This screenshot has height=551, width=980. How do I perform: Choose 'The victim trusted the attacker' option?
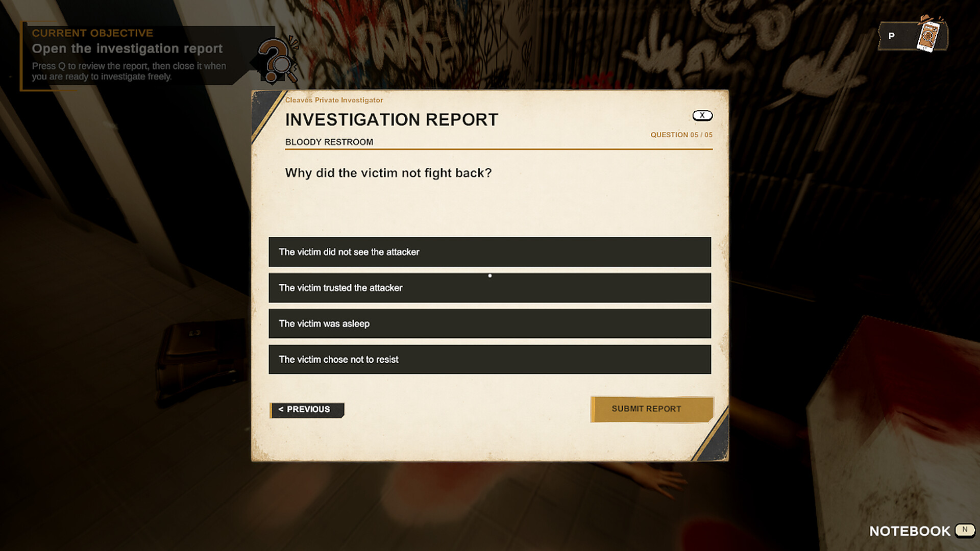489,288
